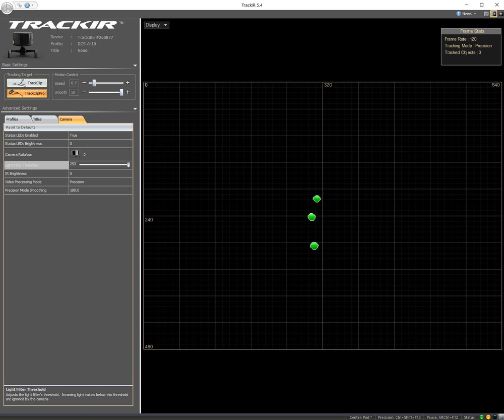504x420 pixels.
Task: Collapse the Advanced Settings section
Action: (135, 109)
